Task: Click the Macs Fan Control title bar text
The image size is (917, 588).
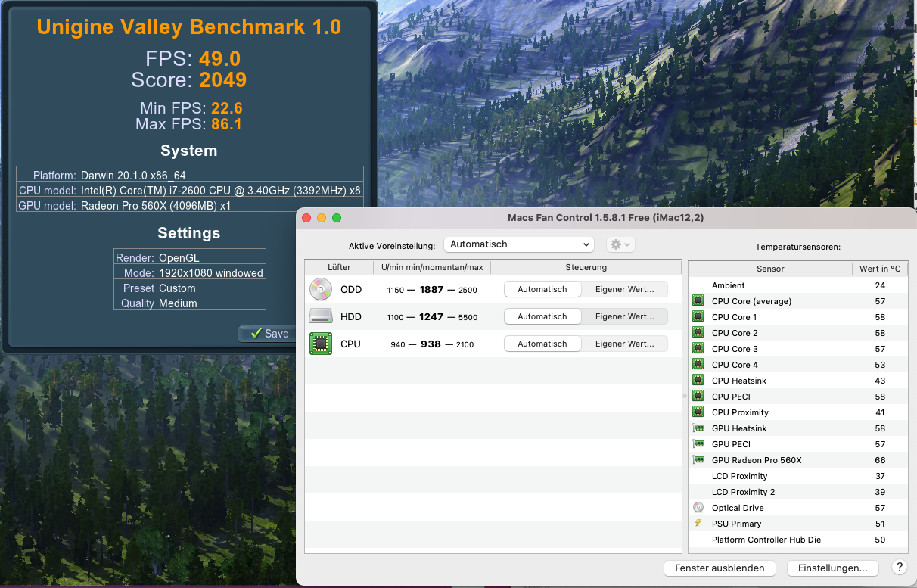Action: tap(607, 218)
